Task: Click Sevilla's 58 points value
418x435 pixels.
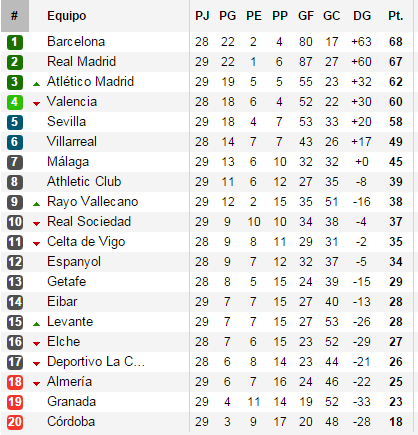Action: tap(396, 122)
